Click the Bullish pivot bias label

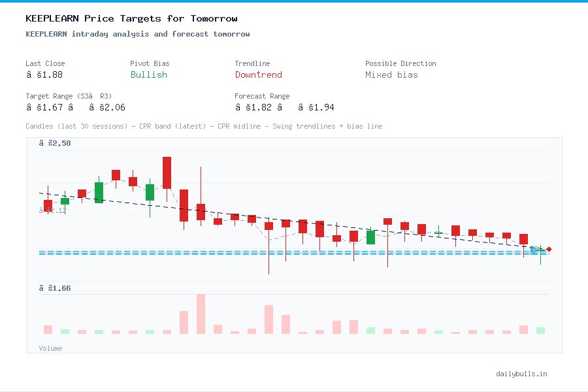click(148, 75)
